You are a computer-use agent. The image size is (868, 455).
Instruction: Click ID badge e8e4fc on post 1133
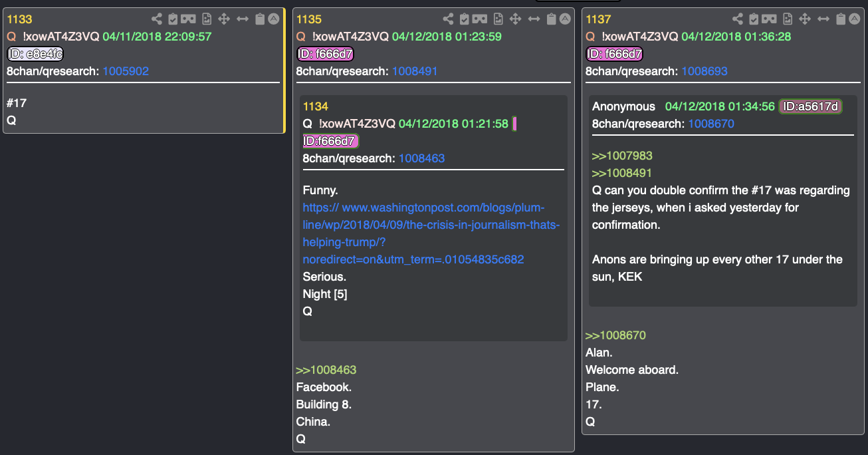pos(35,54)
